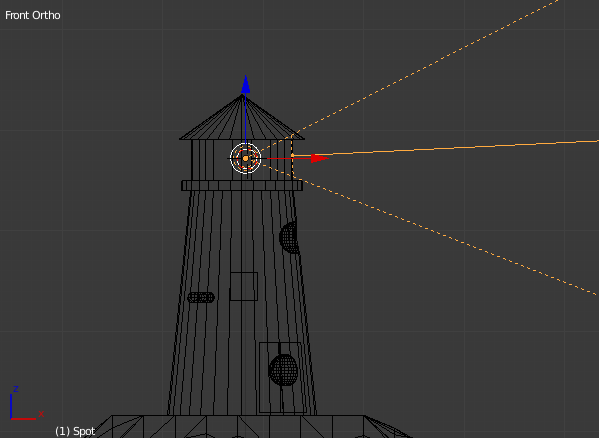Click the white manipulator circle on the spot lamp
Screen dimensions: 599x438
point(246,158)
